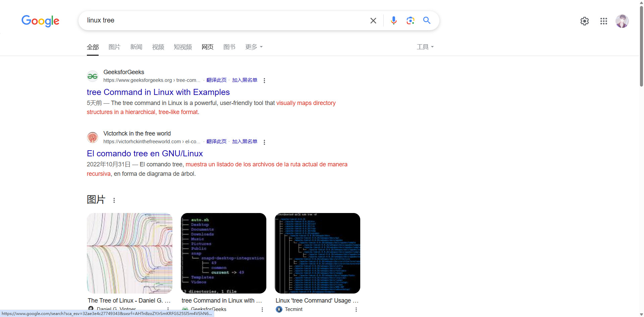Open quick settings gear icon

coord(585,21)
